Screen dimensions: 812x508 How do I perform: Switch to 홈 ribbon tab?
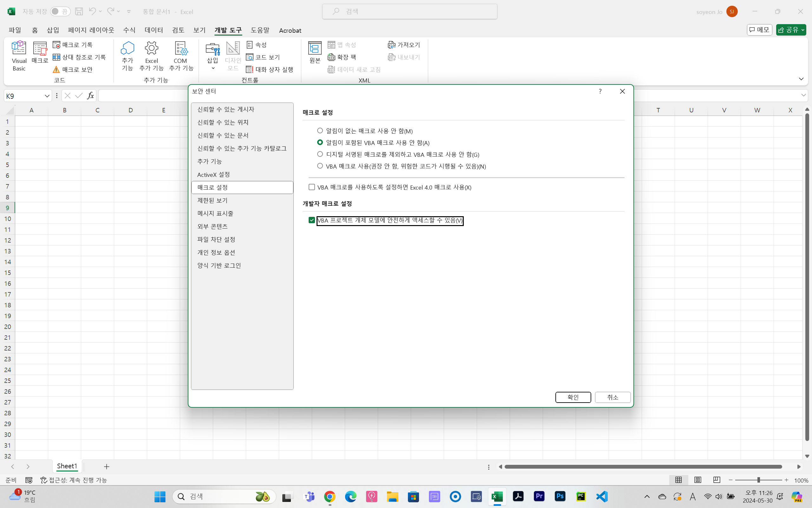pos(35,30)
